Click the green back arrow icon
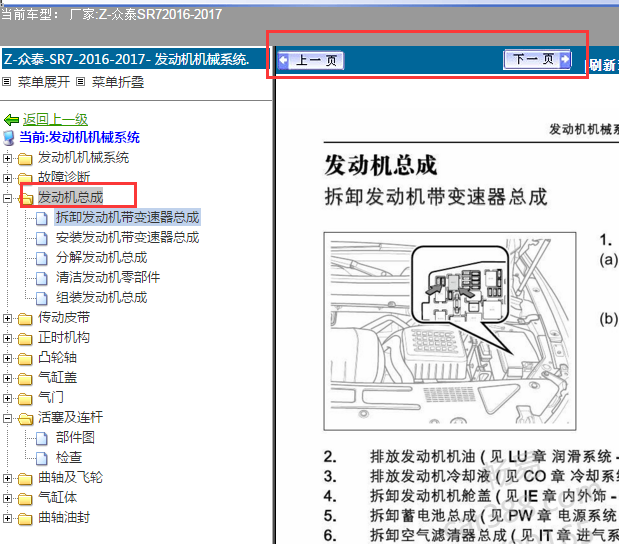The width and height of the screenshot is (619, 544). (11, 120)
